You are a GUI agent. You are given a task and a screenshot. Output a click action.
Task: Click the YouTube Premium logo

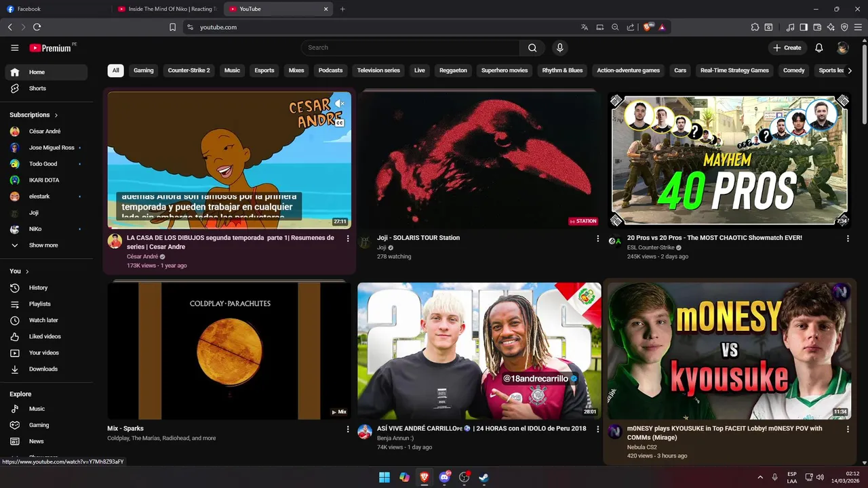(52, 47)
